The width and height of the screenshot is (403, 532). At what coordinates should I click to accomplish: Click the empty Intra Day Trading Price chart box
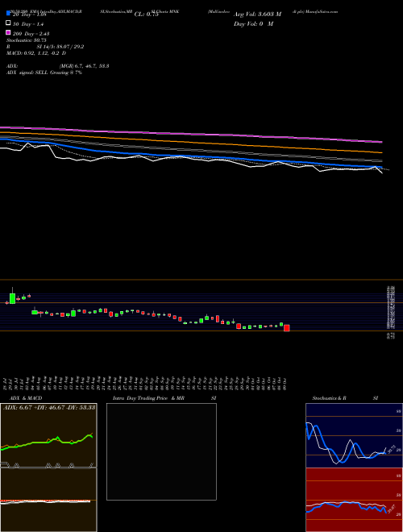[x=161, y=451]
